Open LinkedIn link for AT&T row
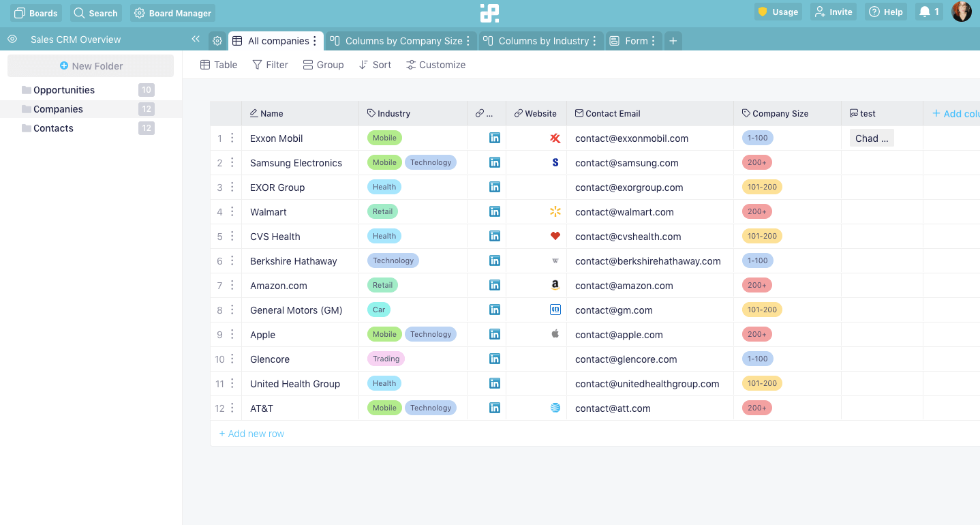Viewport: 980px width, 525px height. (495, 408)
